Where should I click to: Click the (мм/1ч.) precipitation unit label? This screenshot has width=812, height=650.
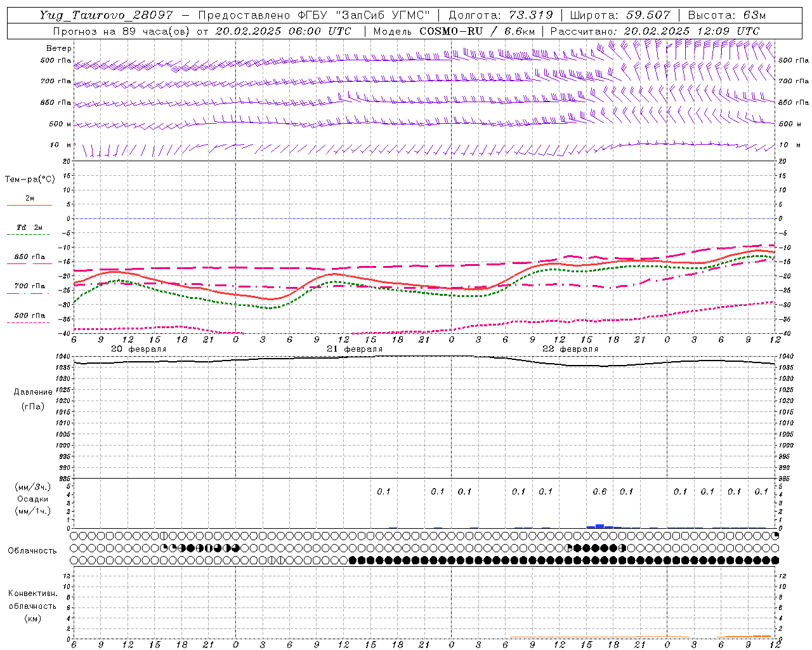[x=33, y=511]
